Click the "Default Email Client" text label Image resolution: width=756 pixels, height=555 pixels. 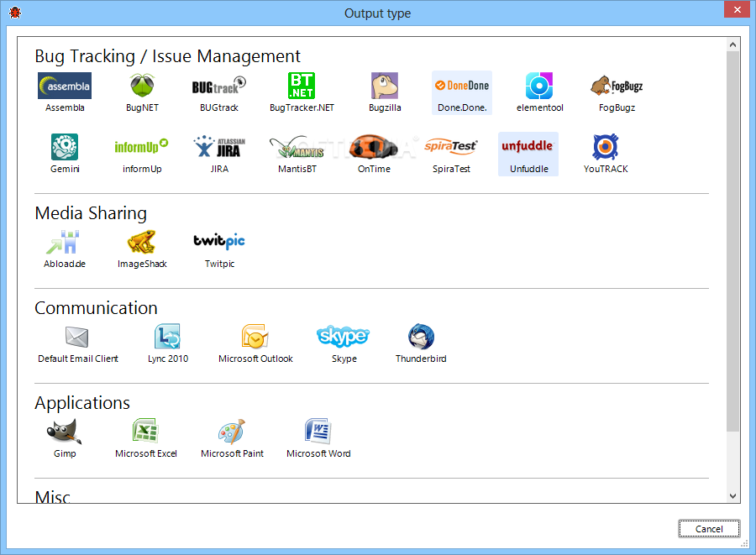pyautogui.click(x=78, y=359)
